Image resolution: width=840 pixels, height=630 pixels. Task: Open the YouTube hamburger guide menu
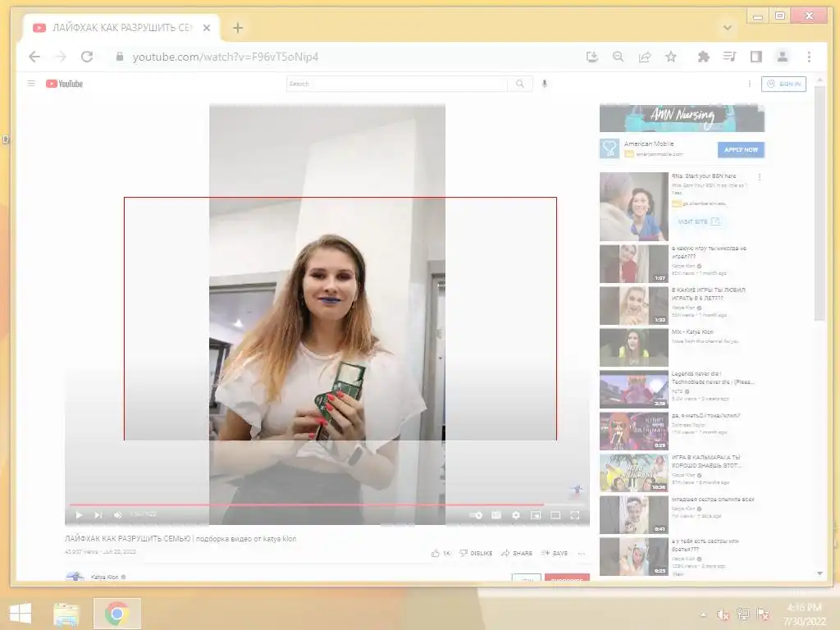(32, 84)
